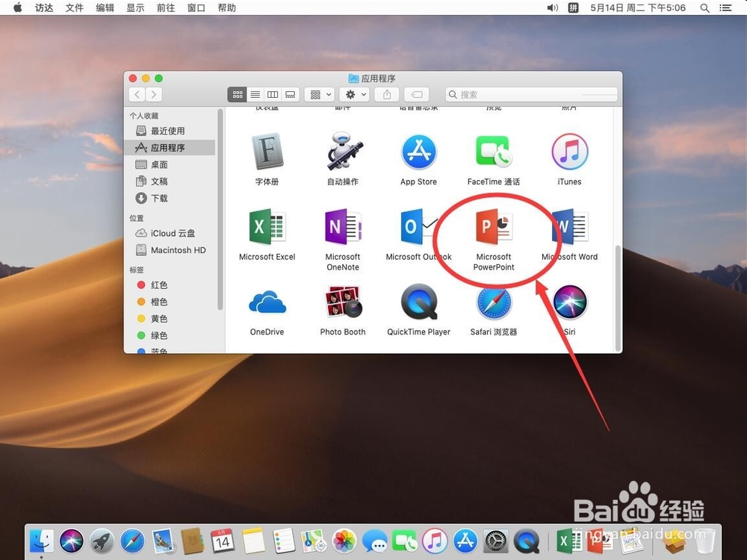Open System Preferences from the Dock

[x=496, y=541]
